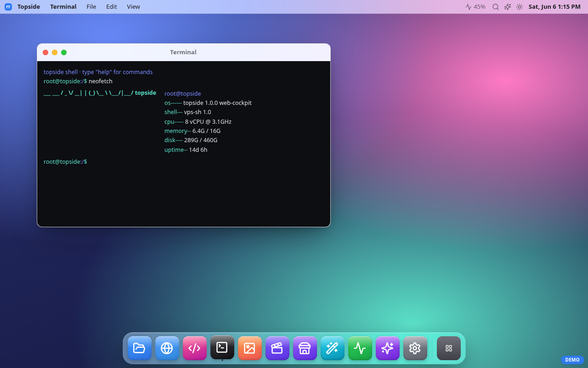Click the "8 vCPU @ 3.1GHz" cpu line
The height and width of the screenshot is (368, 588).
pos(198,121)
